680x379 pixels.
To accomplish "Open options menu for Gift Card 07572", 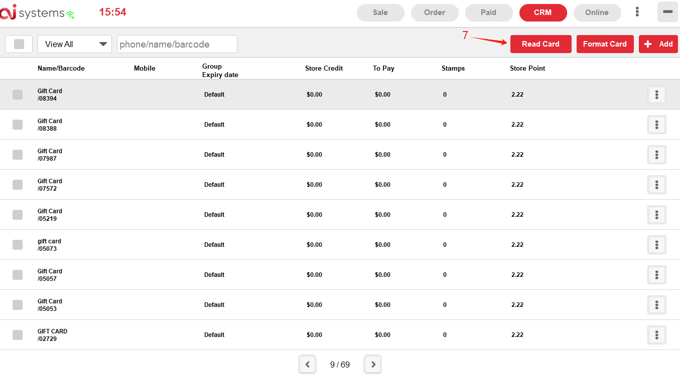I will point(657,185).
